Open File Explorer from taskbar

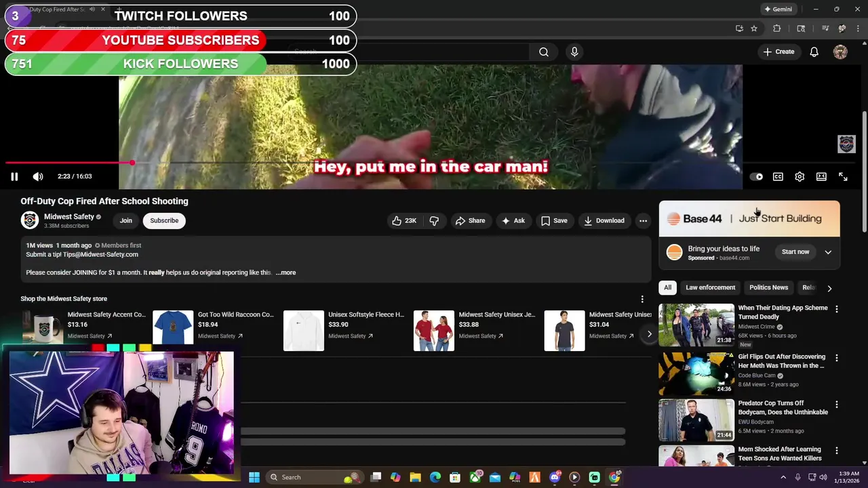pyautogui.click(x=416, y=477)
